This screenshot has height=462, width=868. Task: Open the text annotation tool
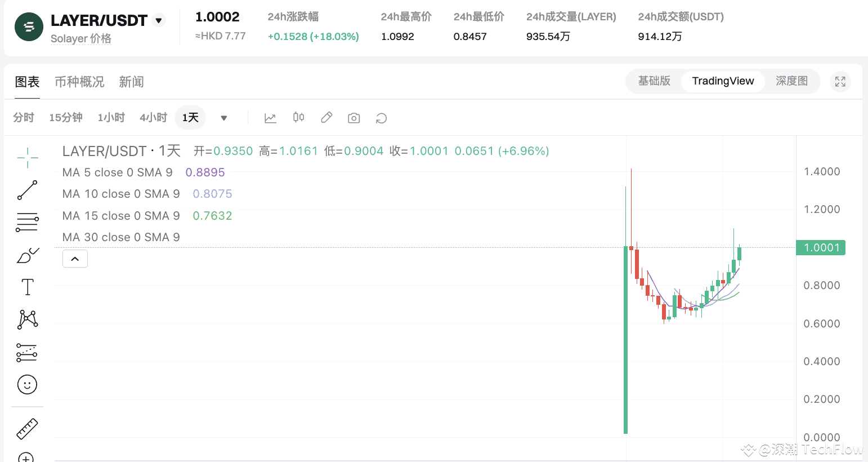(26, 287)
